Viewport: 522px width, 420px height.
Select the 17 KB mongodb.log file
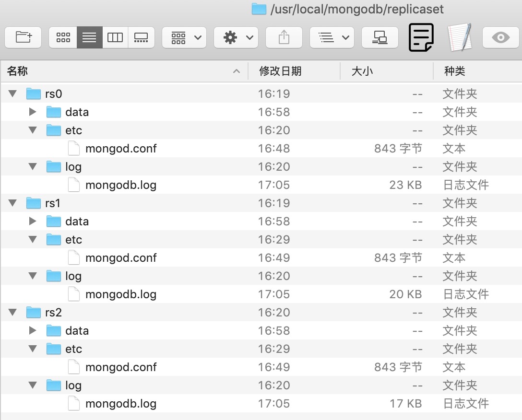click(x=121, y=404)
